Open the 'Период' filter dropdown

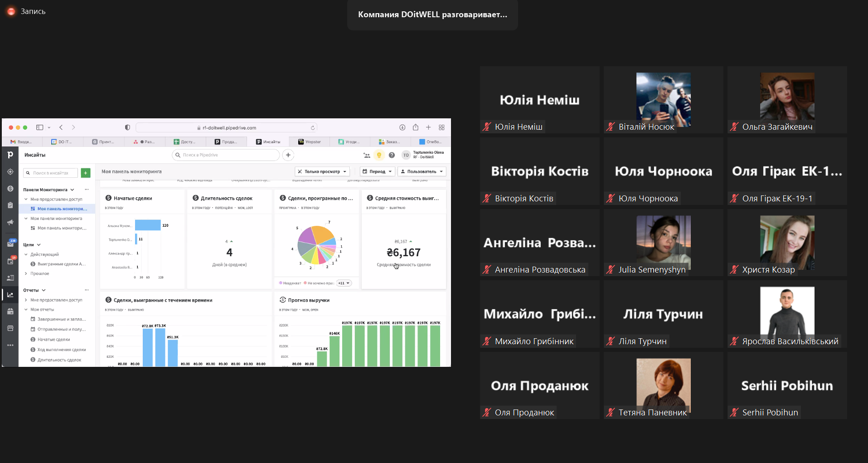377,171
